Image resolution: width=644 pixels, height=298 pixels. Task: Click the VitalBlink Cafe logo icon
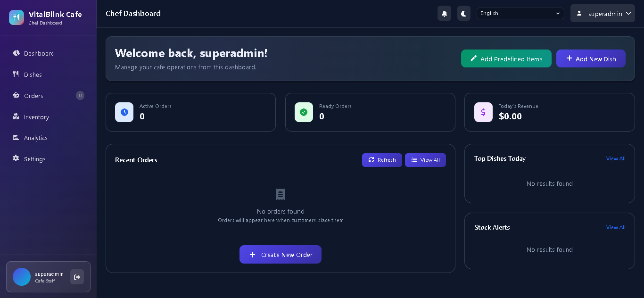17,17
